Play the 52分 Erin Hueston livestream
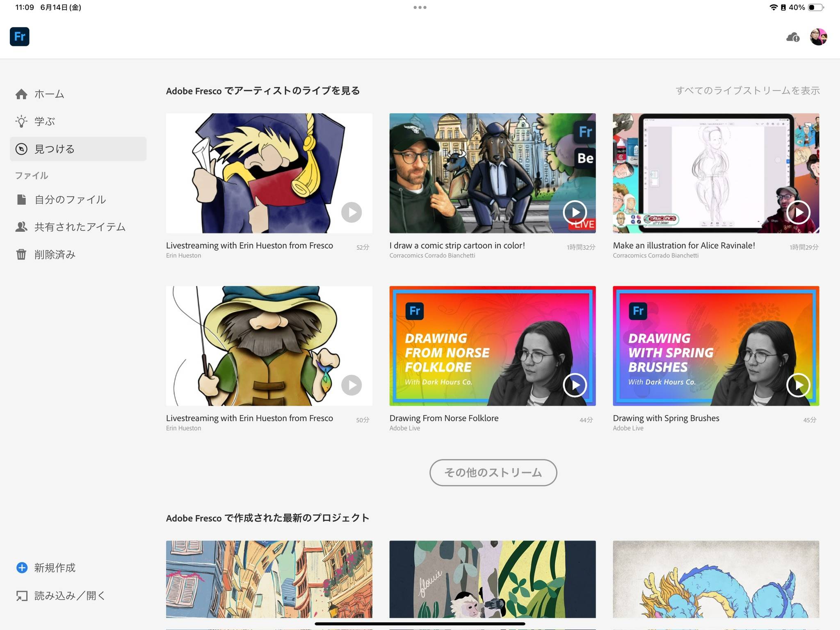This screenshot has width=840, height=630. click(352, 212)
